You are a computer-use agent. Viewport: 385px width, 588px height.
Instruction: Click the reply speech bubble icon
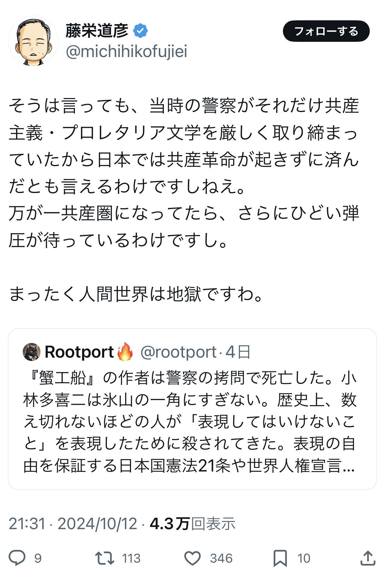tap(17, 558)
